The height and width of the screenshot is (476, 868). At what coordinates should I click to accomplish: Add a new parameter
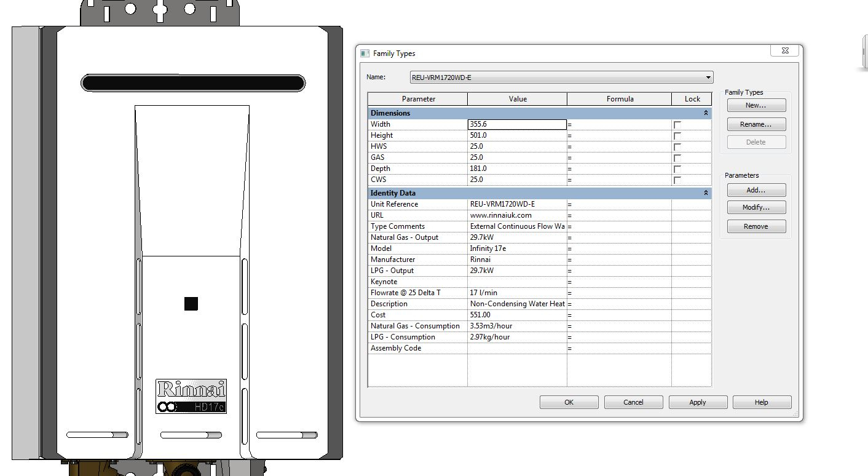[x=756, y=190]
